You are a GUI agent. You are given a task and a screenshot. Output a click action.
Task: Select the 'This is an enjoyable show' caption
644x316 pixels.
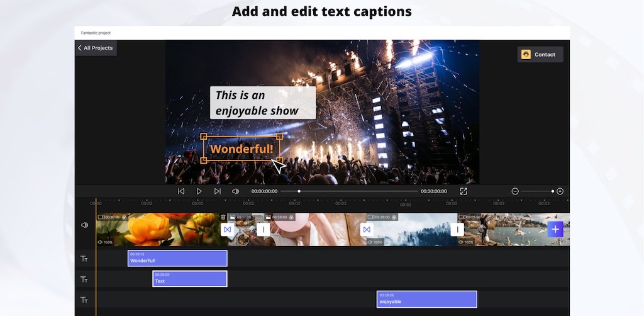263,103
